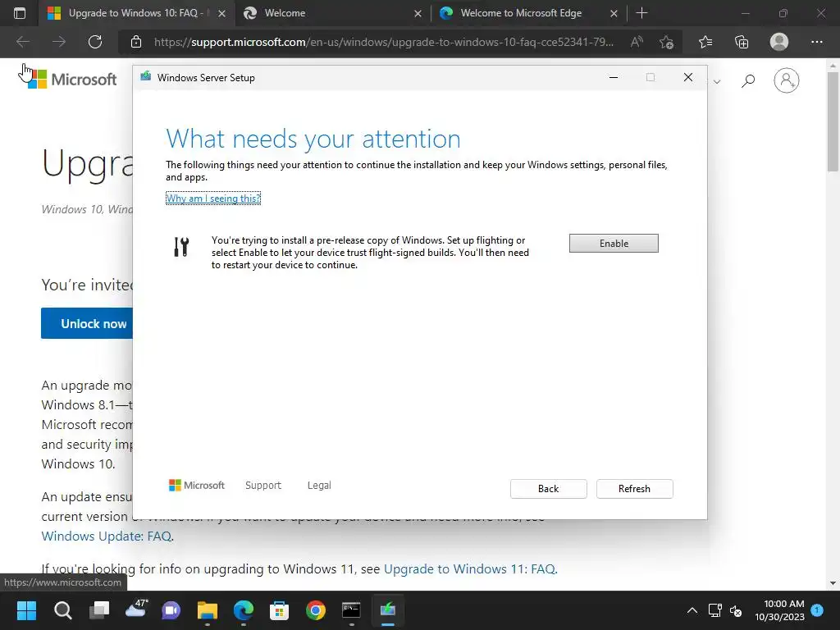Screen dimensions: 840x630
Task: Minimize the Windows Server Setup window
Action: coord(614,78)
